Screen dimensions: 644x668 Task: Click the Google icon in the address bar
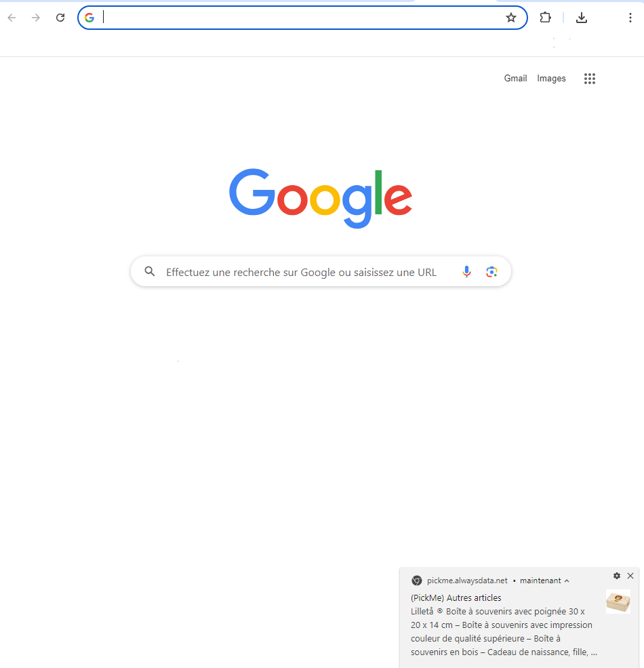click(x=89, y=18)
